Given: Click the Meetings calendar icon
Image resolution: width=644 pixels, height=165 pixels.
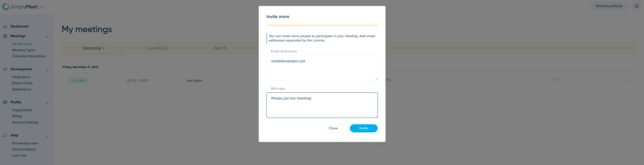Looking at the screenshot, I should point(5,36).
